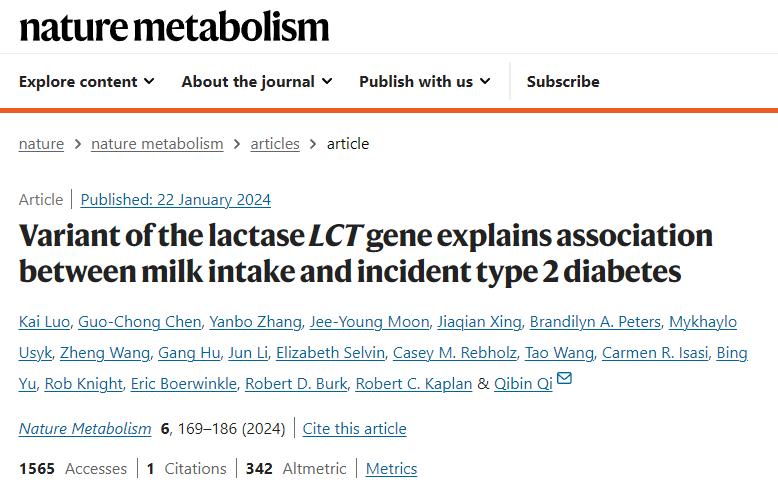Expand the Publish with us dropdown
Screen dimensions: 778x493
[x=424, y=82]
